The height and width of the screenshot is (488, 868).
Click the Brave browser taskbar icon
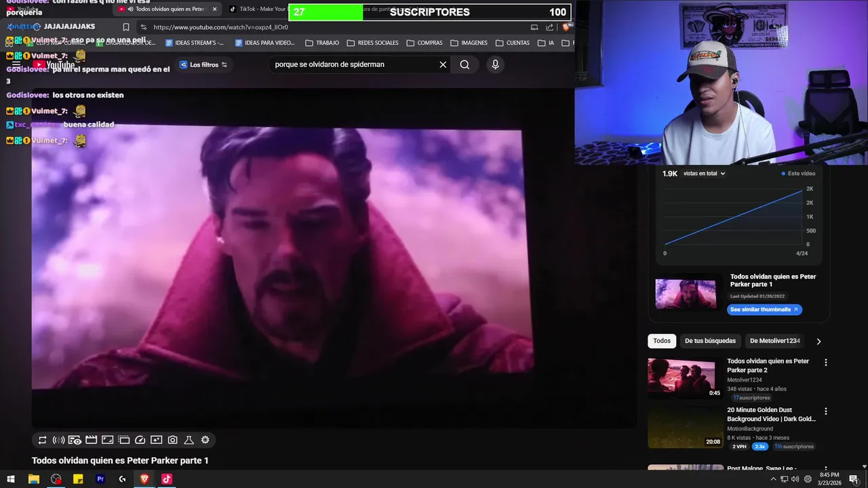(144, 479)
